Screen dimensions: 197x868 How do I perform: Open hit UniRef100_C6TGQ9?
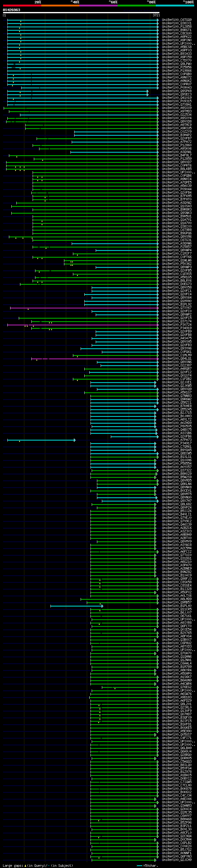pyautogui.click(x=176, y=20)
